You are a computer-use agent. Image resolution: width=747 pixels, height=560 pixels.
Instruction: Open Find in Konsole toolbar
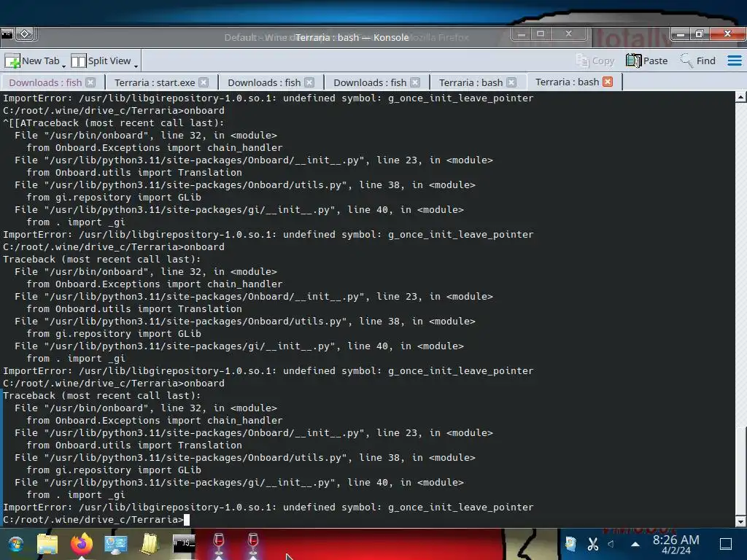pos(698,61)
